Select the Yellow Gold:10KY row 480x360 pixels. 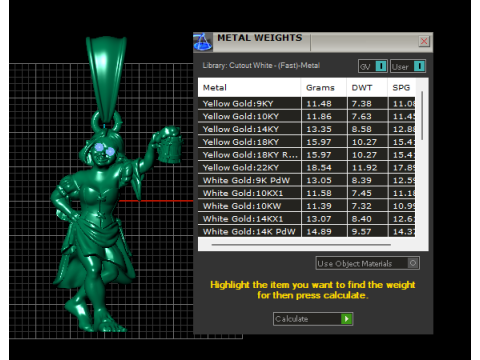(307, 116)
